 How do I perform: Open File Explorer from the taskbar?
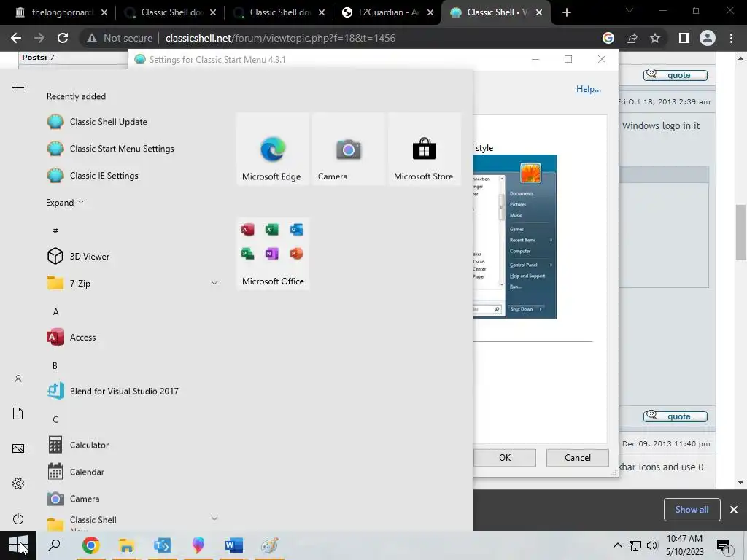click(x=126, y=545)
